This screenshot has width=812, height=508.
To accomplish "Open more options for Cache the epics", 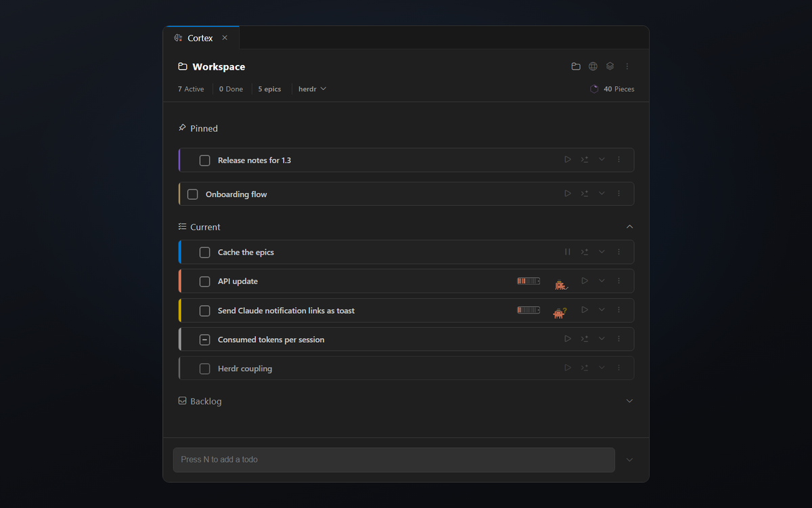I will point(618,252).
